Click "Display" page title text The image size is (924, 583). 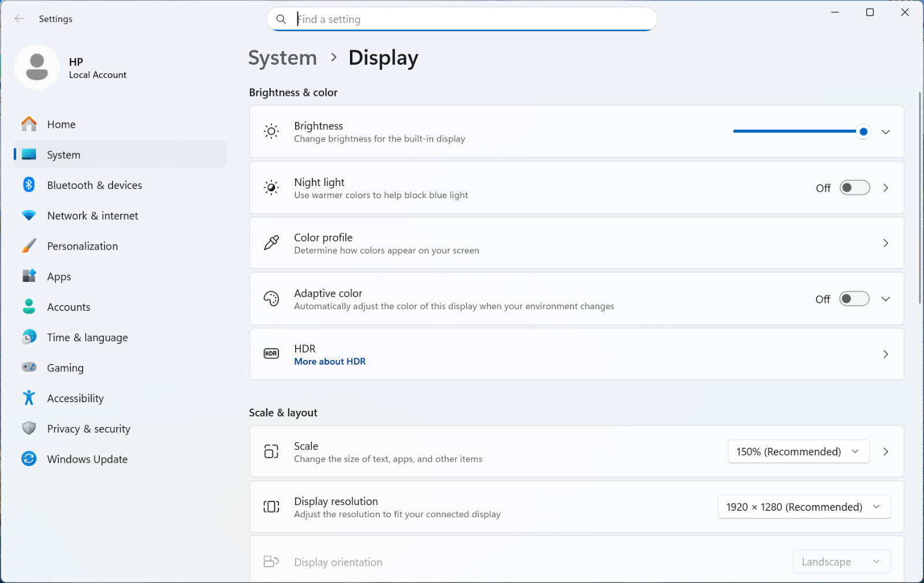click(383, 58)
